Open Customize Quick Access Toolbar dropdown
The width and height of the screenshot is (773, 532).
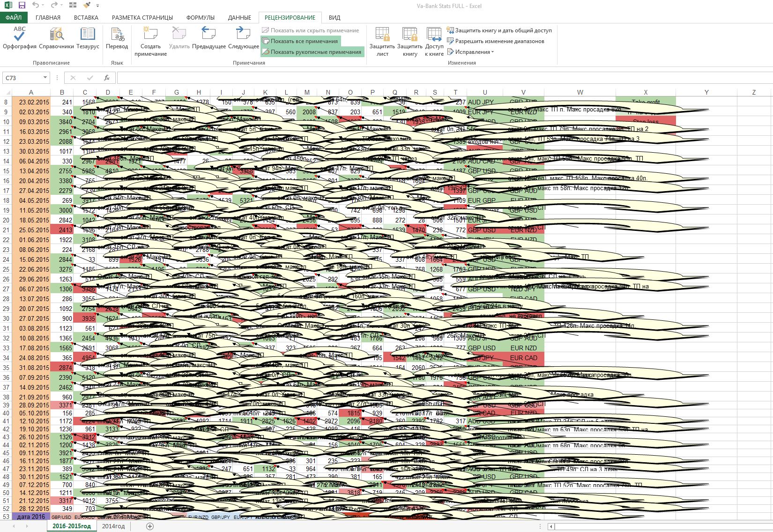click(97, 6)
